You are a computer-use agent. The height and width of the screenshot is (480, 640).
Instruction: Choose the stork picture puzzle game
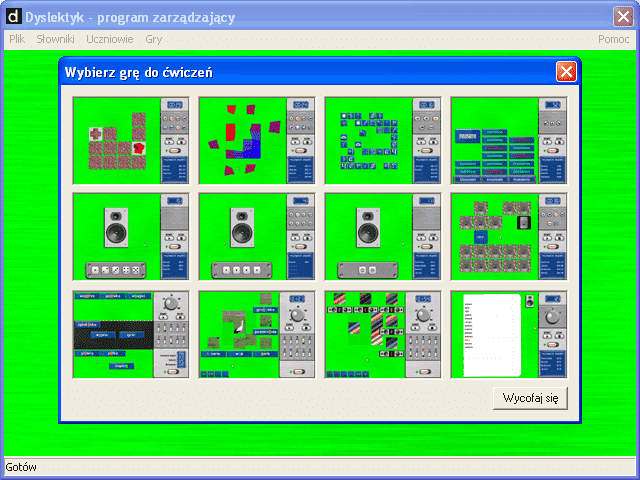click(x=257, y=335)
